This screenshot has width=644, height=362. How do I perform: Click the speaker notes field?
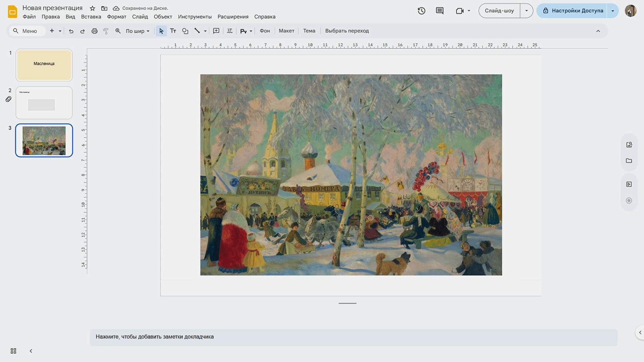(353, 337)
